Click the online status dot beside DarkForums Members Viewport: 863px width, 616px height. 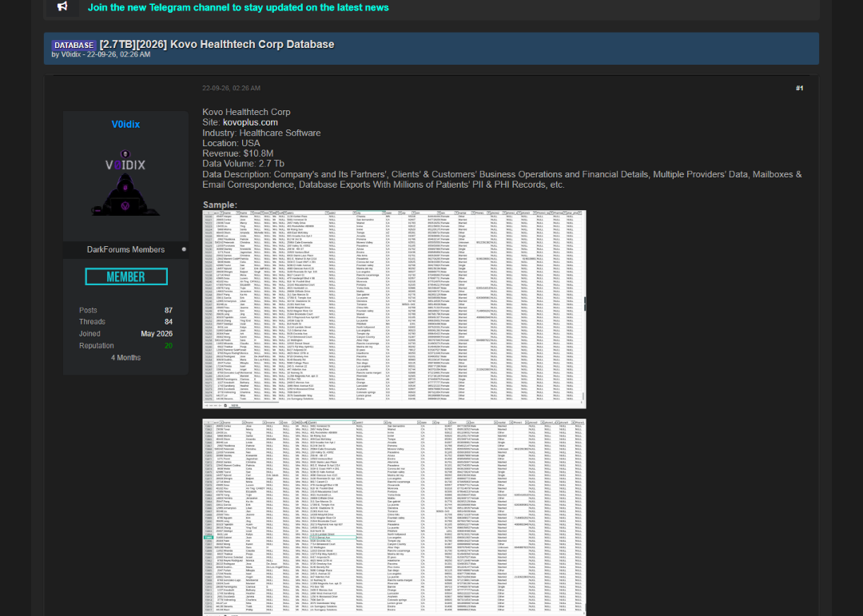pyautogui.click(x=184, y=249)
